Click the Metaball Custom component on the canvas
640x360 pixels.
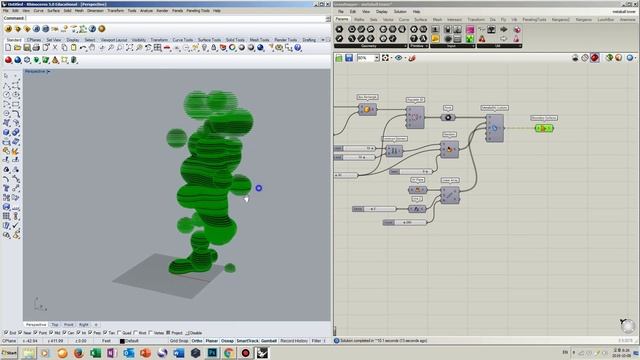point(495,128)
